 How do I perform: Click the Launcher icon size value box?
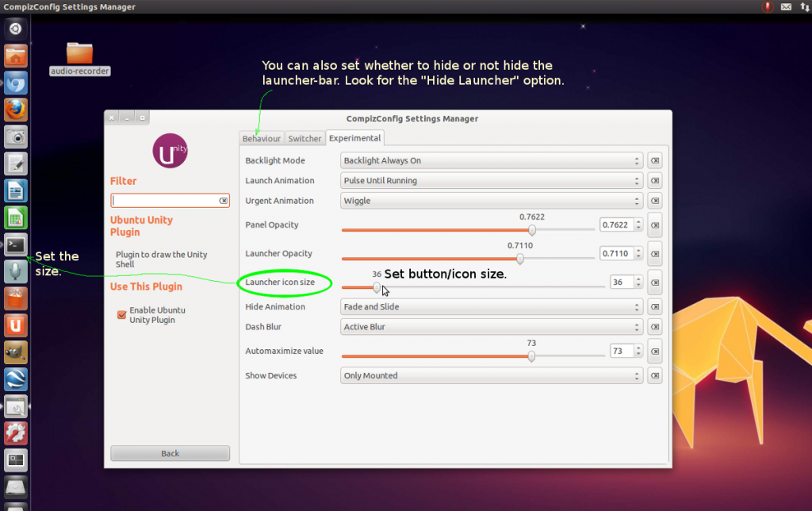(x=622, y=282)
